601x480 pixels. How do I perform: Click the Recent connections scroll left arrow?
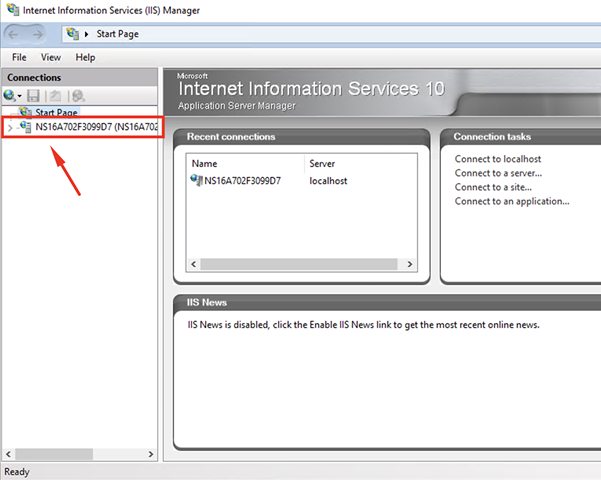194,264
